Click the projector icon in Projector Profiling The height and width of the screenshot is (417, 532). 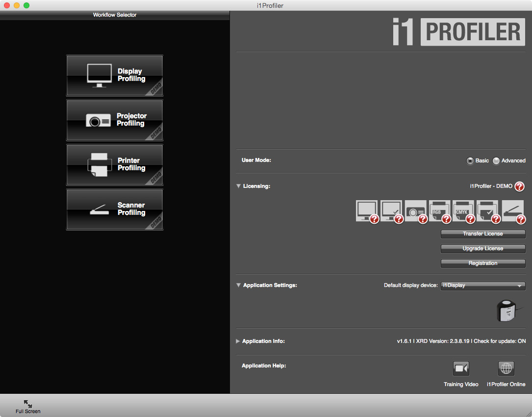99,121
